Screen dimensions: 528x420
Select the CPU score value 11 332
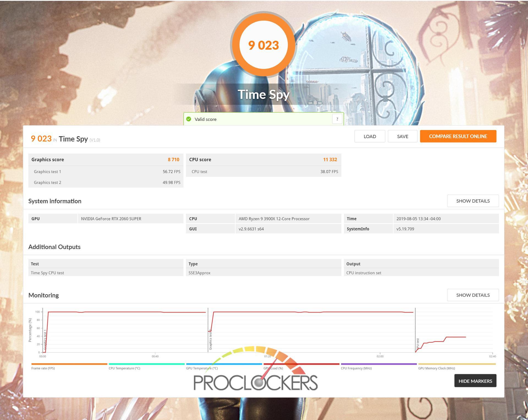(330, 160)
